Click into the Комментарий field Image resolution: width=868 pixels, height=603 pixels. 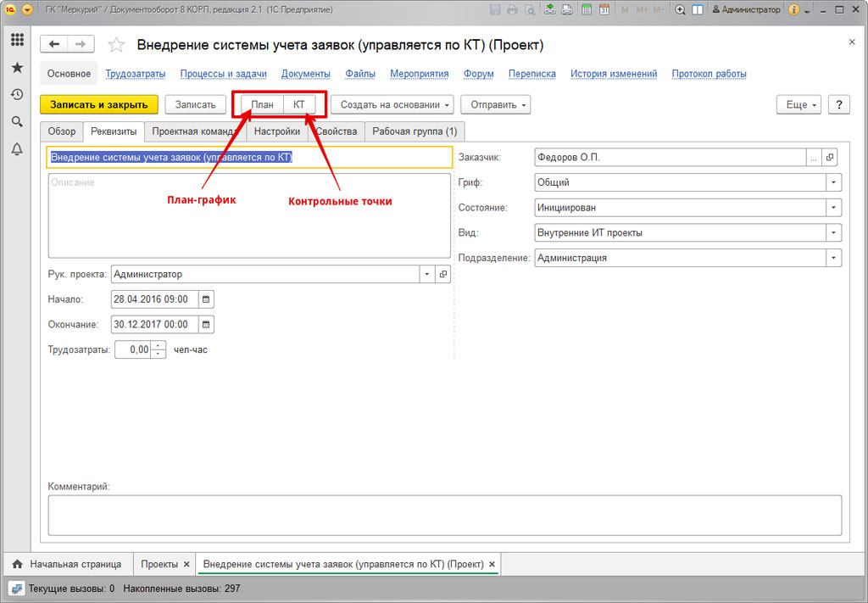(x=444, y=515)
